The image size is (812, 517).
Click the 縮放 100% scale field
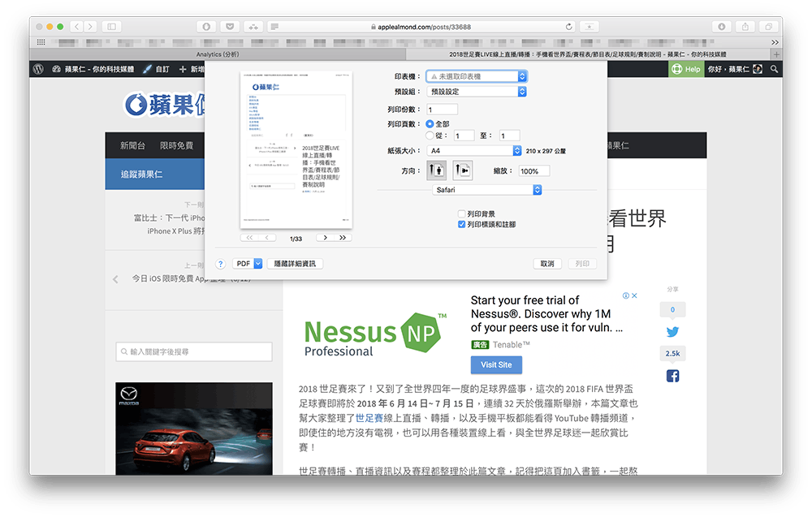pyautogui.click(x=533, y=171)
